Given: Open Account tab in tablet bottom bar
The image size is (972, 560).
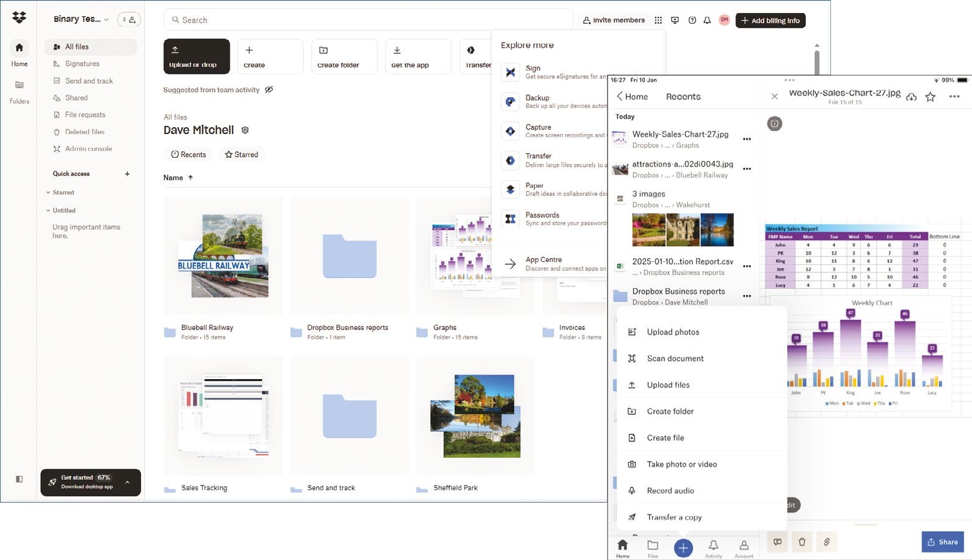Looking at the screenshot, I should pyautogui.click(x=744, y=549).
